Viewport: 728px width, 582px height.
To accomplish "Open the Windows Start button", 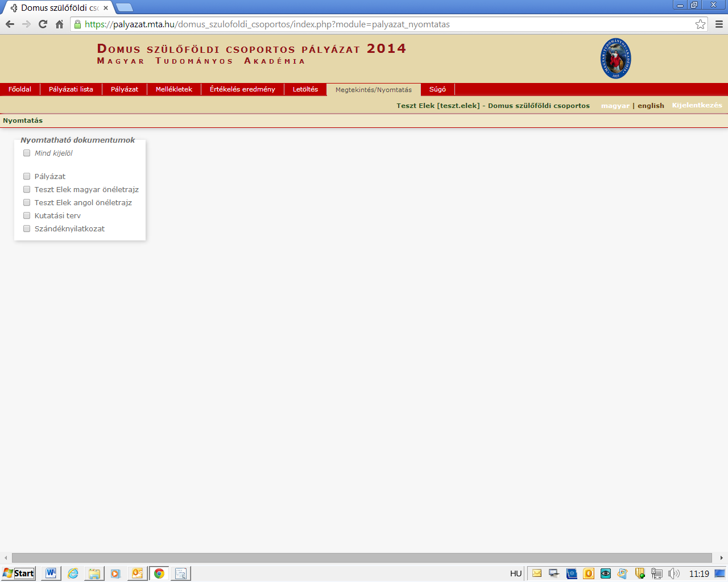I will pos(18,573).
